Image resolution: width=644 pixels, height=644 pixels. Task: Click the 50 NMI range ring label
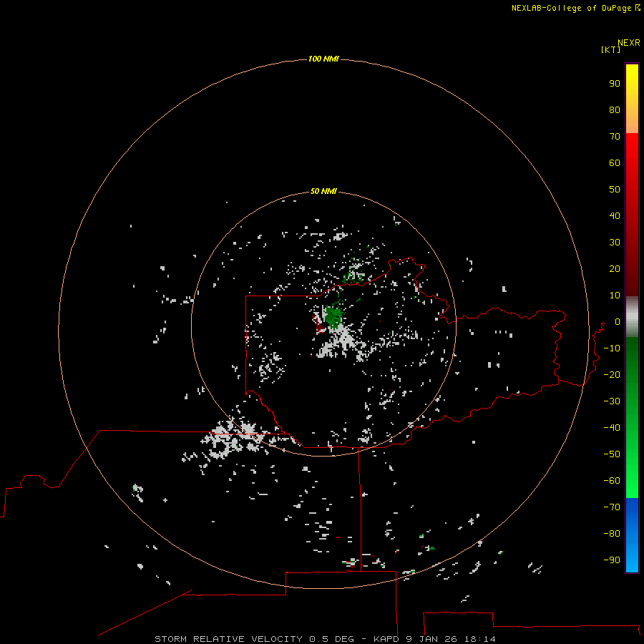[323, 191]
